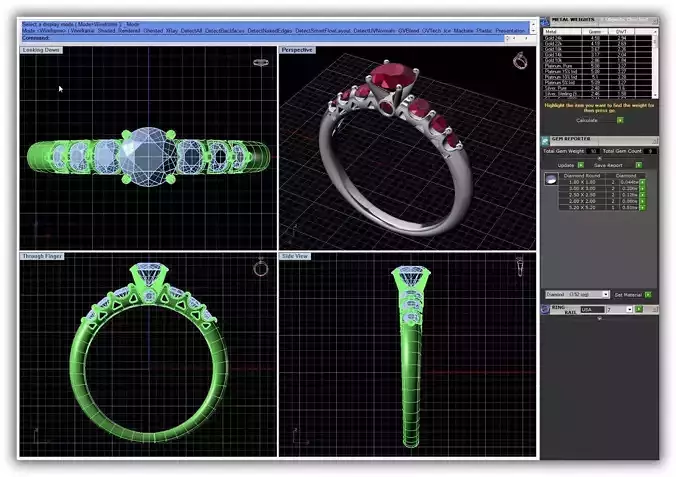Click green go button next to Calculate
Screen dimensions: 676x477
coord(620,120)
